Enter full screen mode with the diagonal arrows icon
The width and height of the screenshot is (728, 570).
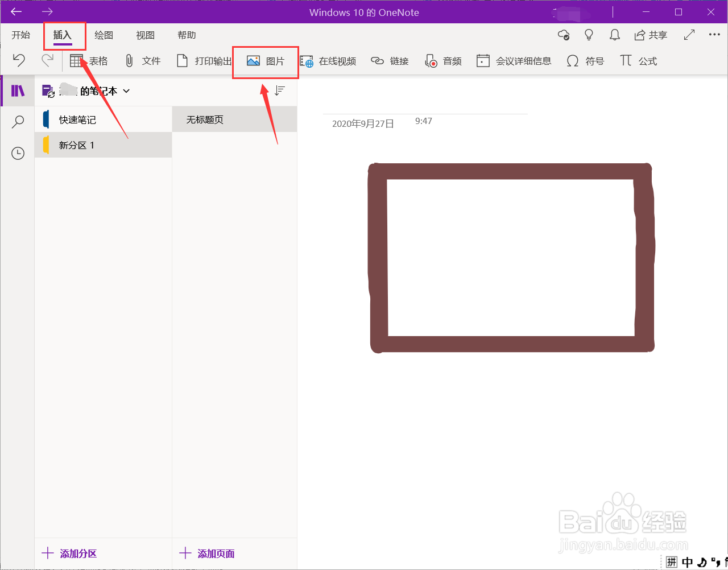coord(689,35)
